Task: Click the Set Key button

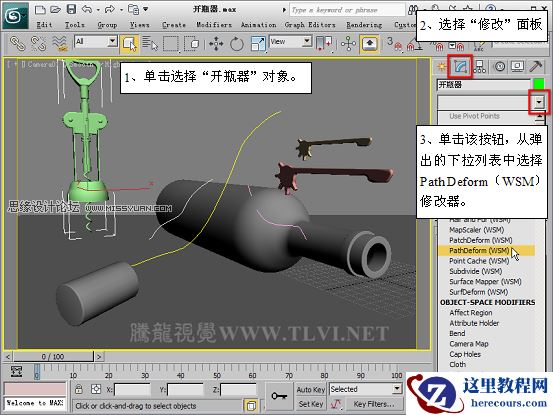Action: [310, 404]
